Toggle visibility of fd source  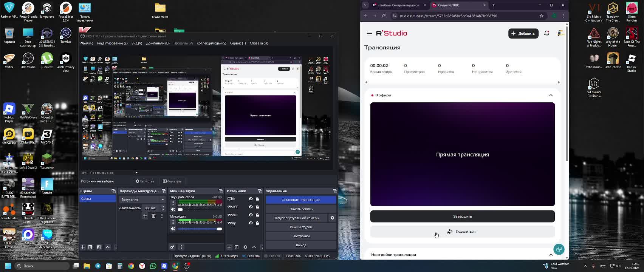(x=251, y=199)
